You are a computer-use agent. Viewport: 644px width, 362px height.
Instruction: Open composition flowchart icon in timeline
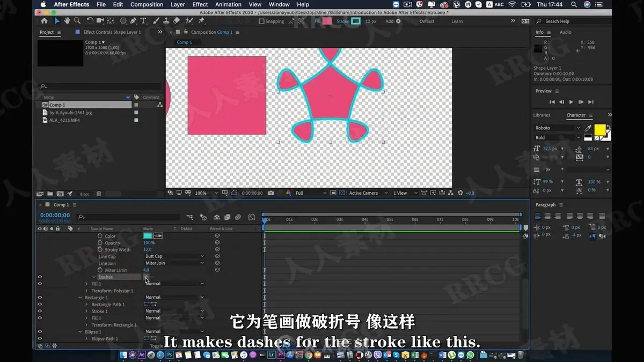coord(189,217)
